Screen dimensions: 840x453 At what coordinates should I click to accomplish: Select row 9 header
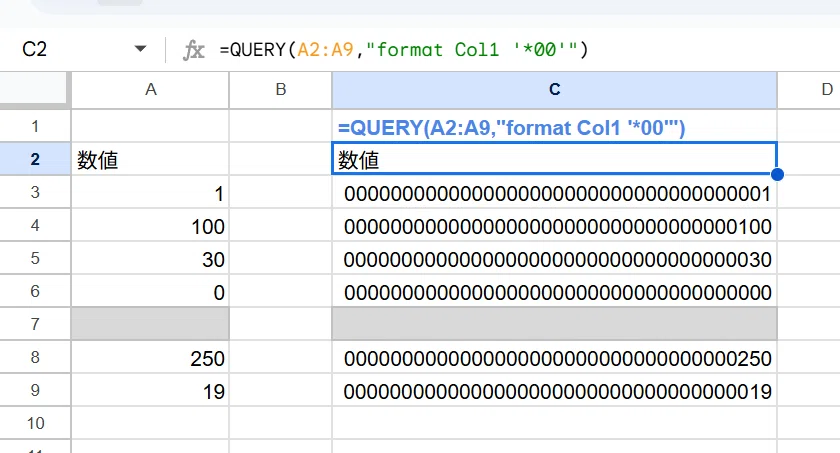[x=35, y=390]
